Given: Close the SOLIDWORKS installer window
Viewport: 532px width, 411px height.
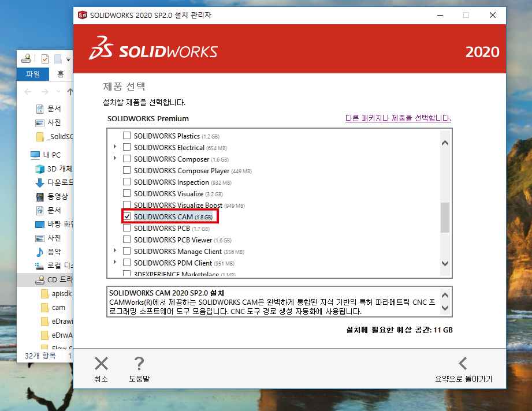Looking at the screenshot, I should (x=493, y=15).
